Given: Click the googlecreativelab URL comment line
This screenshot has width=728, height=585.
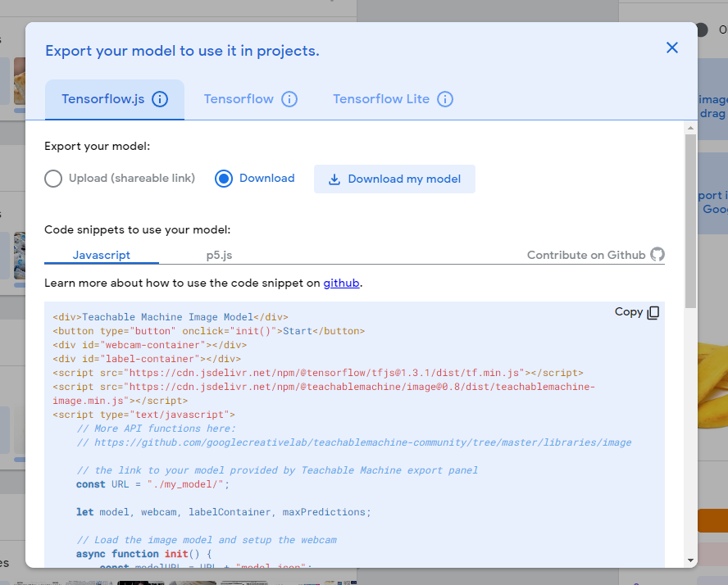Looking at the screenshot, I should click(354, 442).
